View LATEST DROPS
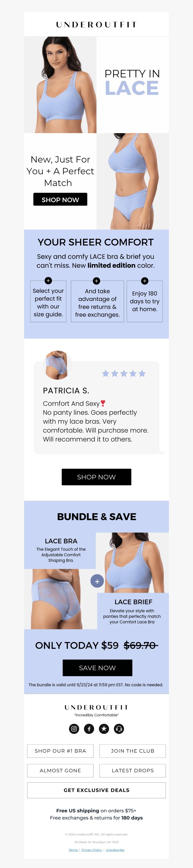The width and height of the screenshot is (193, 868). 133,771
